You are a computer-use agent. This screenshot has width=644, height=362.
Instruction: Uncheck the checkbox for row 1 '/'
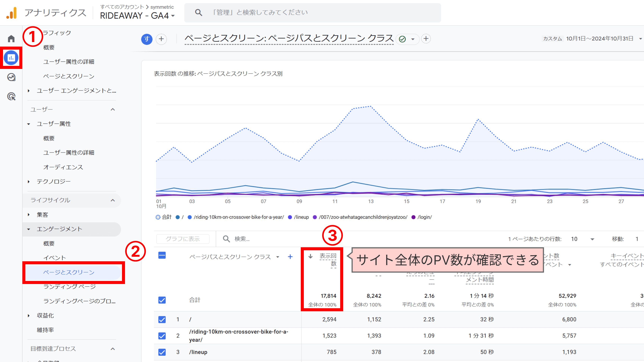[162, 320]
